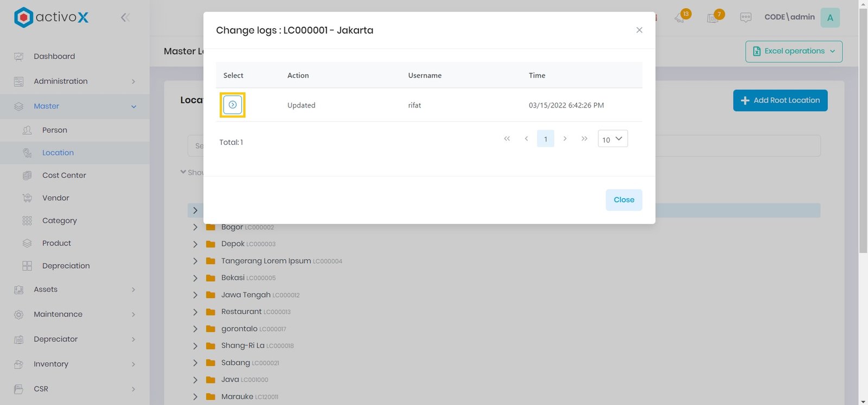The image size is (868, 405).
Task: Click the admin user avatar
Action: tap(829, 17)
